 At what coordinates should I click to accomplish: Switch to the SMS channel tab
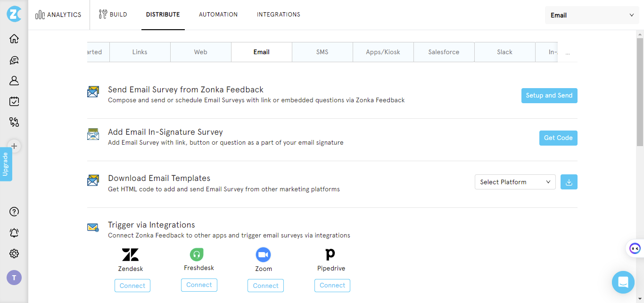(322, 52)
